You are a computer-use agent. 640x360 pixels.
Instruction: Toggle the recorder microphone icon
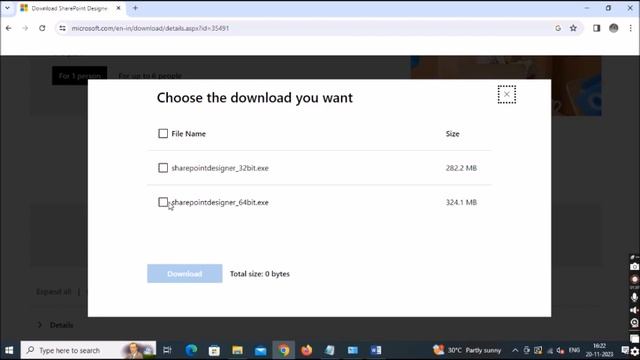(634, 297)
